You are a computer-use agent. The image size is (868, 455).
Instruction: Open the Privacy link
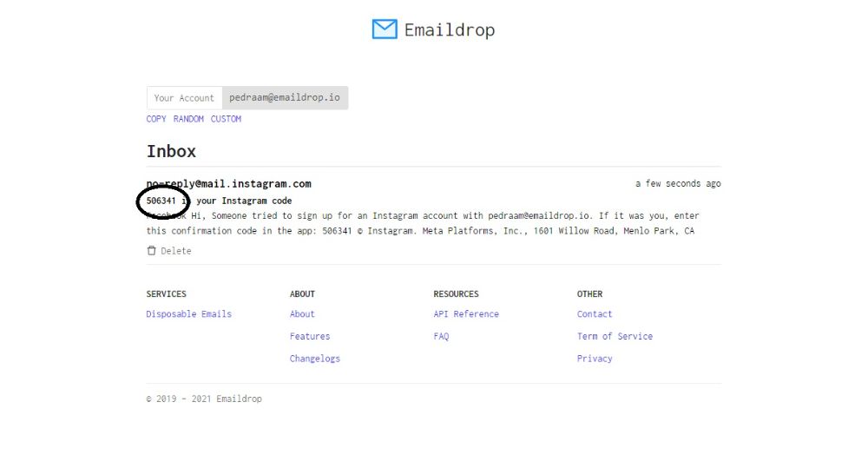click(595, 359)
